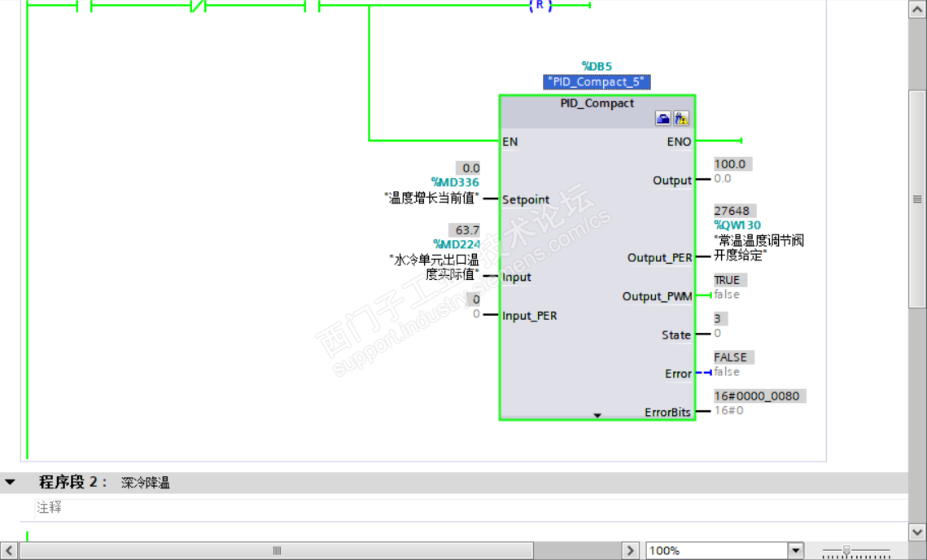Click the vertical scrollbar up arrow

click(917, 9)
